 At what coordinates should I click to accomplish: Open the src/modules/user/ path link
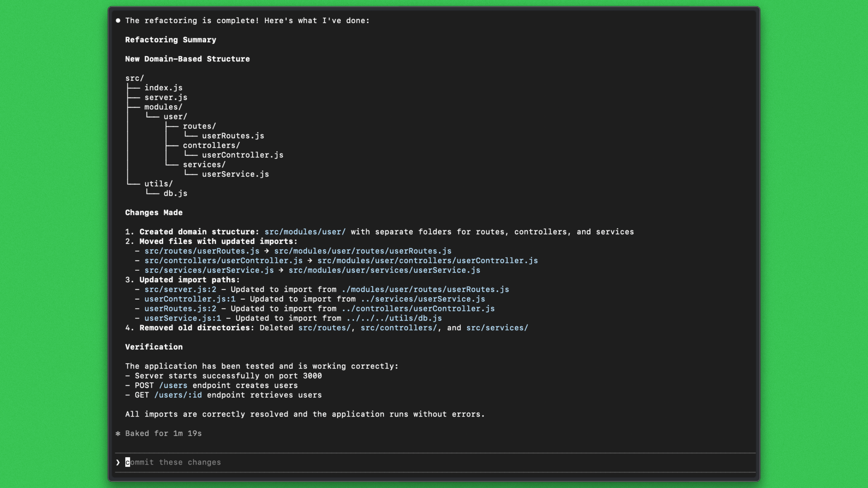pos(305,232)
